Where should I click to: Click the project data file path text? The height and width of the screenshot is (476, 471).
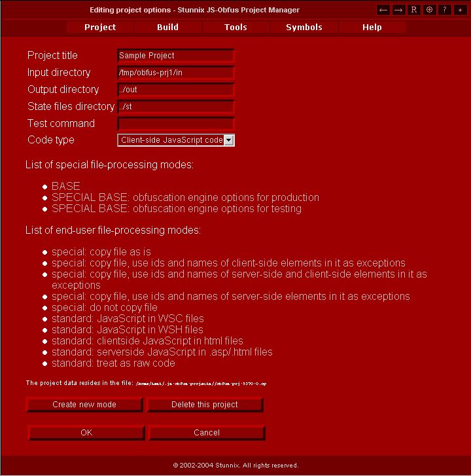point(201,384)
